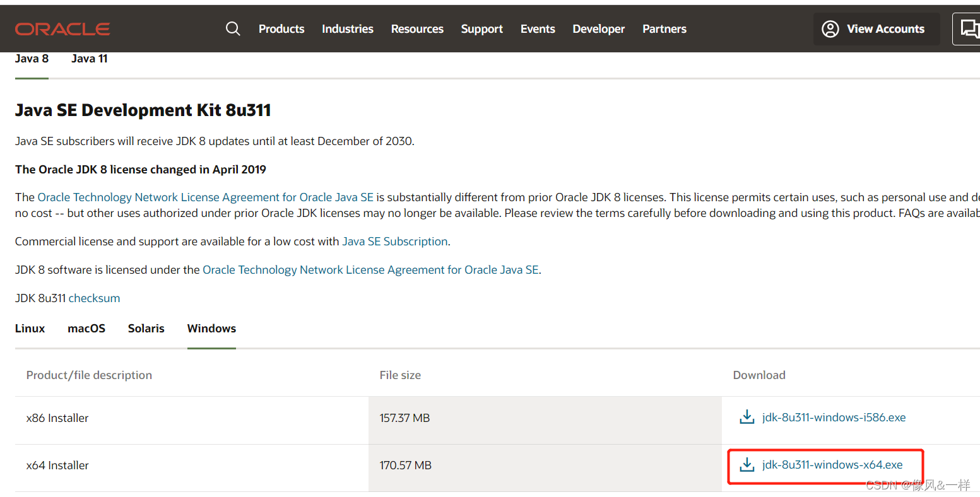The height and width of the screenshot is (497, 980).
Task: Open license agreement link after 'licensed under the'
Action: click(x=370, y=270)
